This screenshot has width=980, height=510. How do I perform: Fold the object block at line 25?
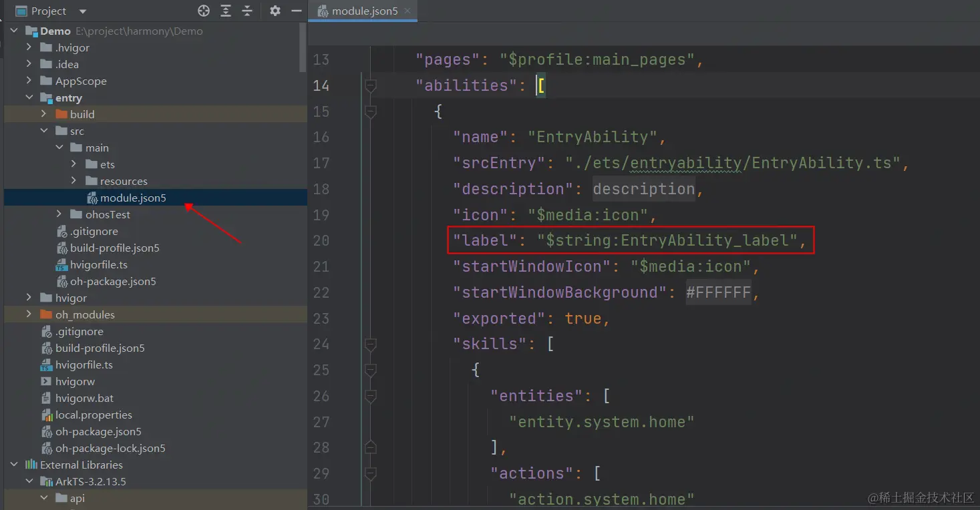[371, 370]
